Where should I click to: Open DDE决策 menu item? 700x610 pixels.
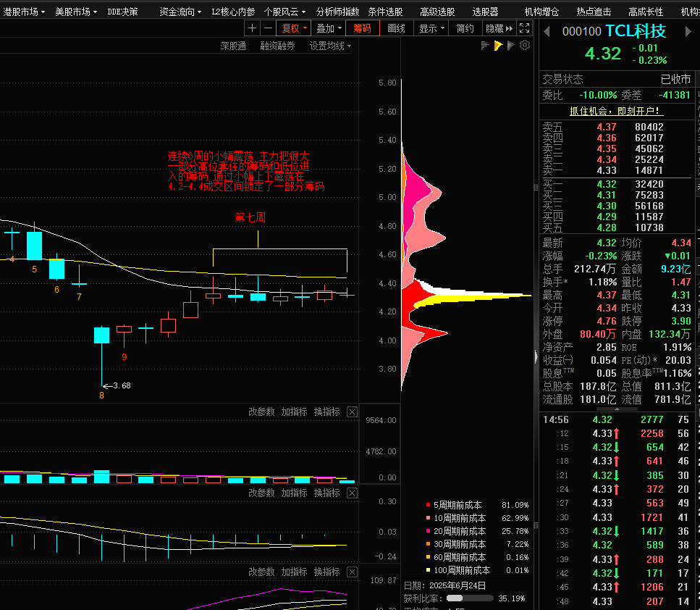pos(123,12)
